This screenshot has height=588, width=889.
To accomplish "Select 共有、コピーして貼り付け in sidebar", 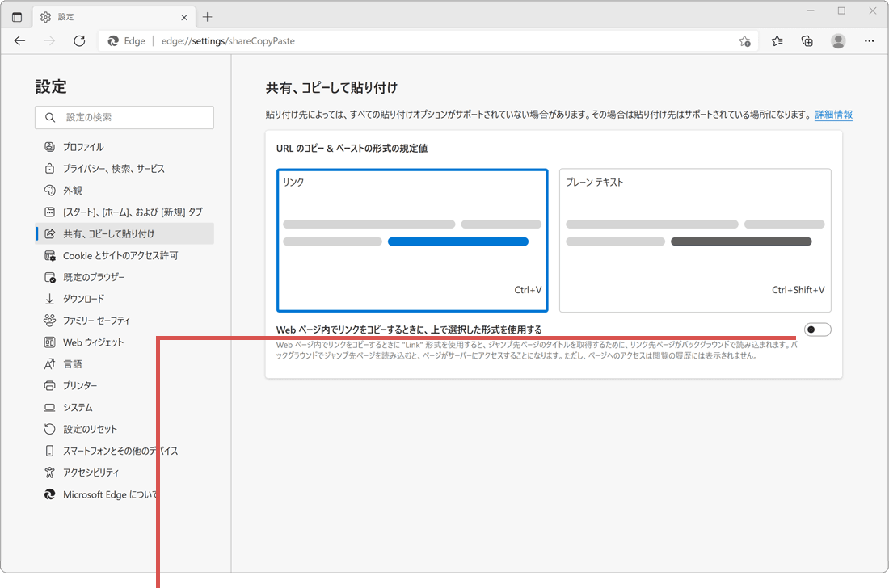I will pos(124,233).
